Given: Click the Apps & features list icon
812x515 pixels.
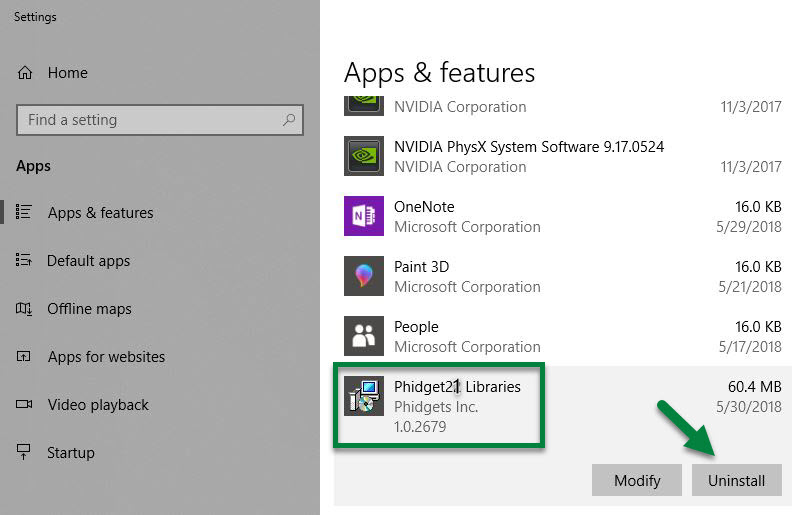Looking at the screenshot, I should [24, 212].
